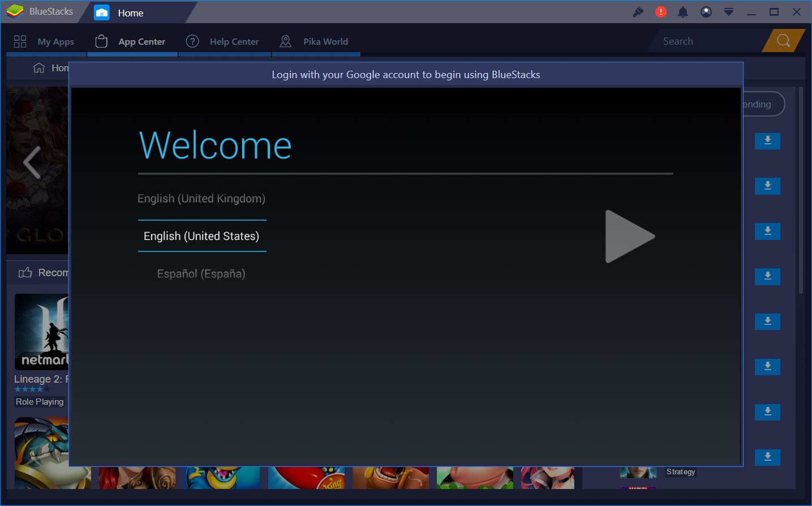The height and width of the screenshot is (506, 812).
Task: Click the second download button in right list
Action: pyautogui.click(x=768, y=186)
